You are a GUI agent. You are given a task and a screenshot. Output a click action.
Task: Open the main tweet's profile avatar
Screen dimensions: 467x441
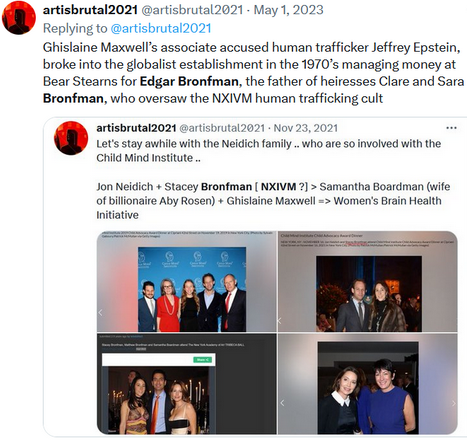coord(19,18)
